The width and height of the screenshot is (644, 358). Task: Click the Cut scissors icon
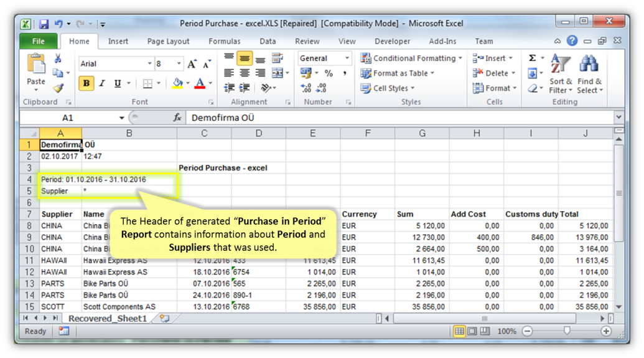pos(58,59)
